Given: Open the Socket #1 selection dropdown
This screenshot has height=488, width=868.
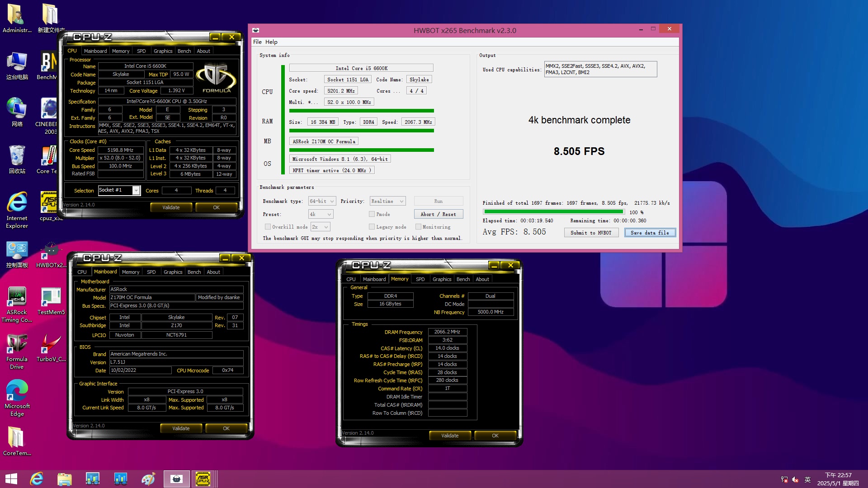Looking at the screenshot, I should coord(119,190).
